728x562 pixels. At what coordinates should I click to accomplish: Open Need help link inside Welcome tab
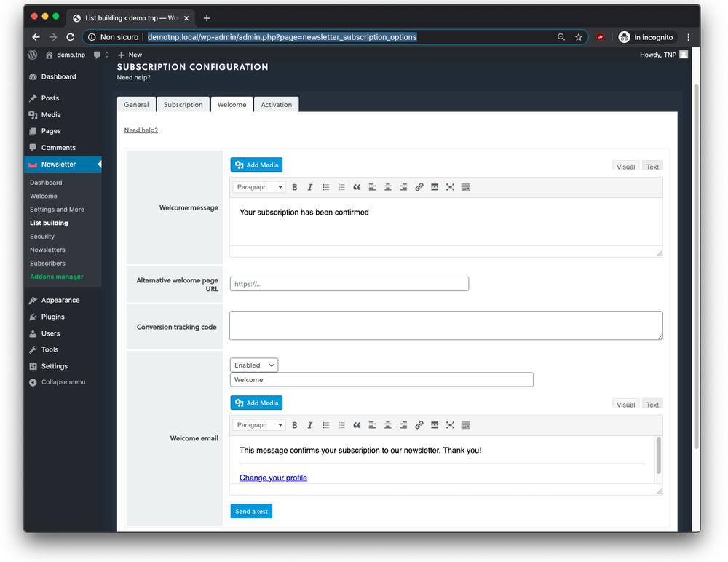point(141,130)
